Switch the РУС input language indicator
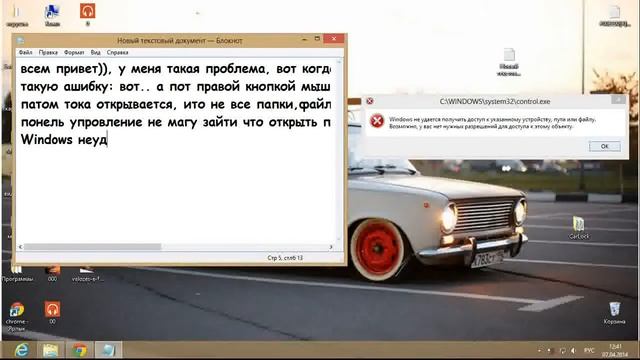 point(589,351)
